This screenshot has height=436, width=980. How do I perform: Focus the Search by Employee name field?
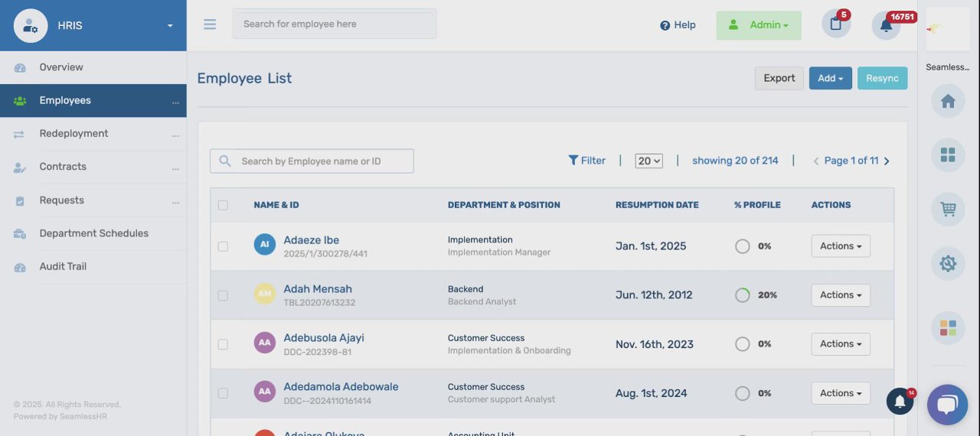tap(322, 161)
